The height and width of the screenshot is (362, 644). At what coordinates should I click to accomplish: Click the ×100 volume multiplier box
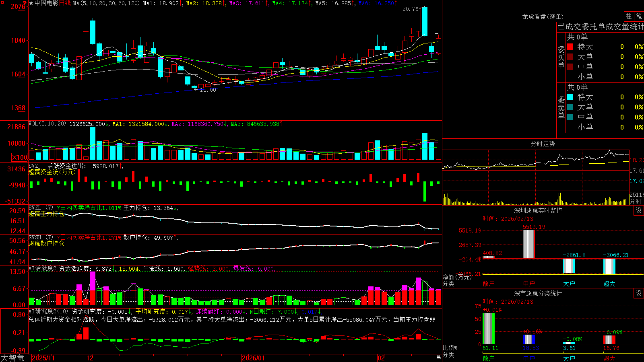20,157
